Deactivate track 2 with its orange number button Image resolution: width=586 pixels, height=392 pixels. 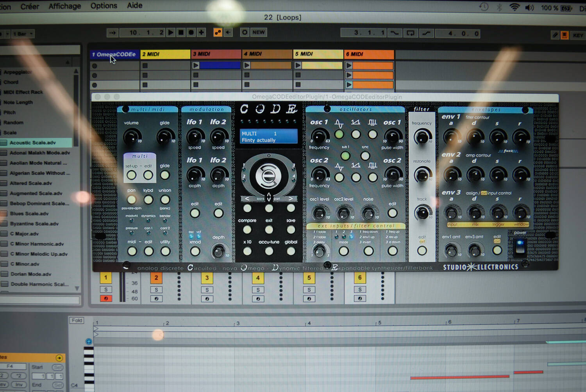[x=156, y=278]
